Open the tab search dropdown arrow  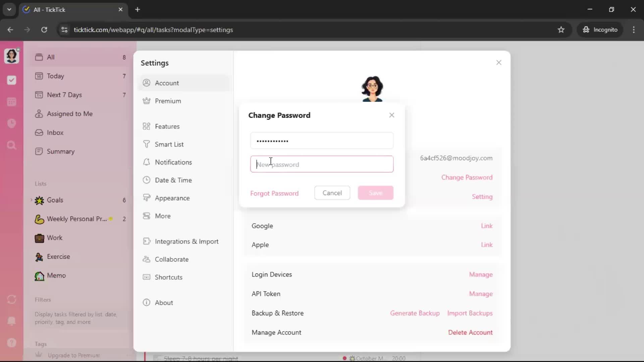9,9
